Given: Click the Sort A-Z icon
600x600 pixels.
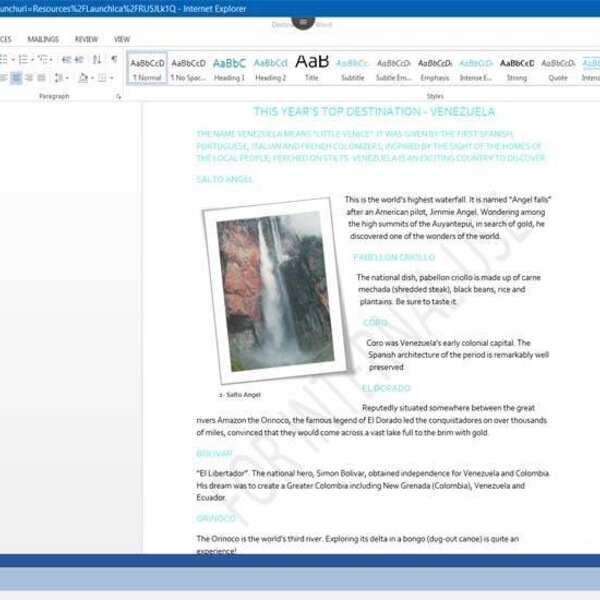Looking at the screenshot, I should point(97,59).
